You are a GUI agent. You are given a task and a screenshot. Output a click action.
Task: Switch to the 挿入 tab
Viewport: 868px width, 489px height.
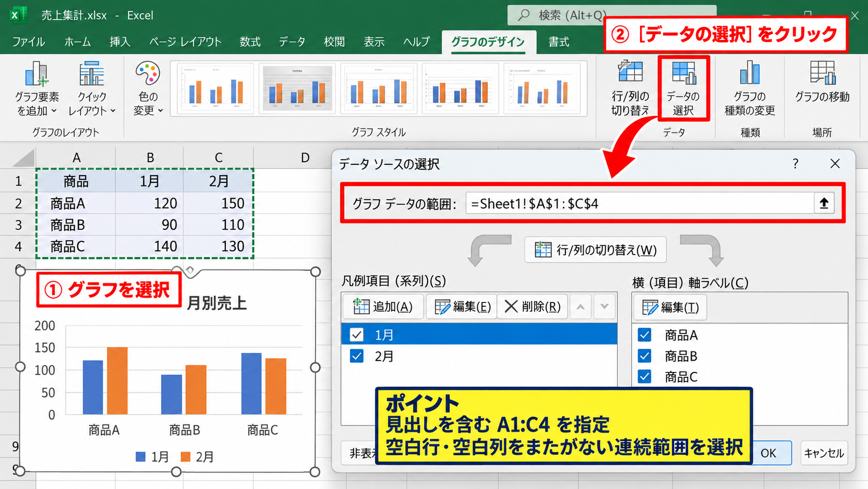point(120,42)
